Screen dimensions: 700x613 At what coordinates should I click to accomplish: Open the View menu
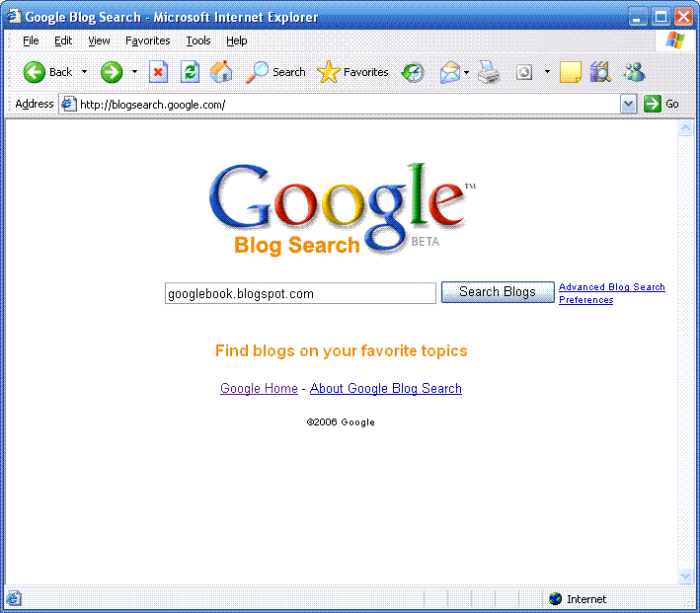pyautogui.click(x=99, y=40)
